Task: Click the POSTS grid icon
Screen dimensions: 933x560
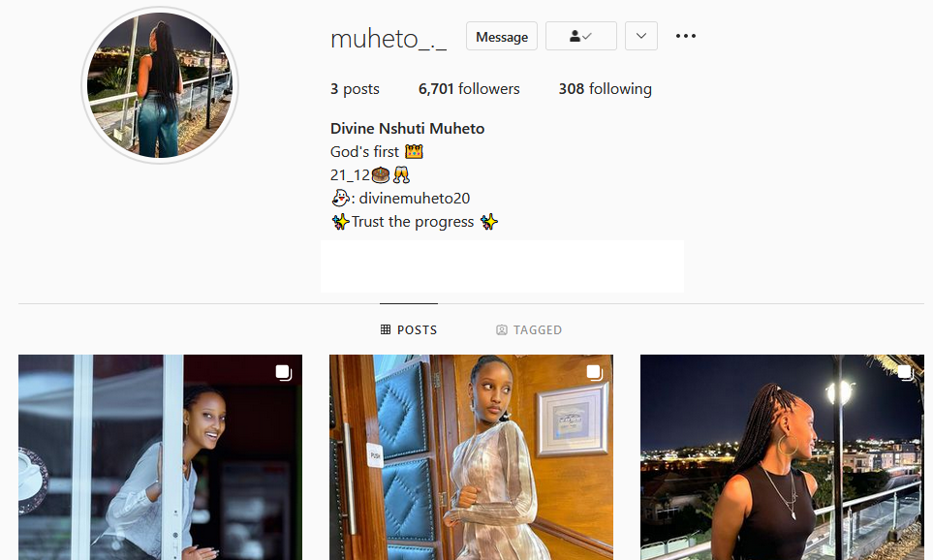Action: coord(386,329)
